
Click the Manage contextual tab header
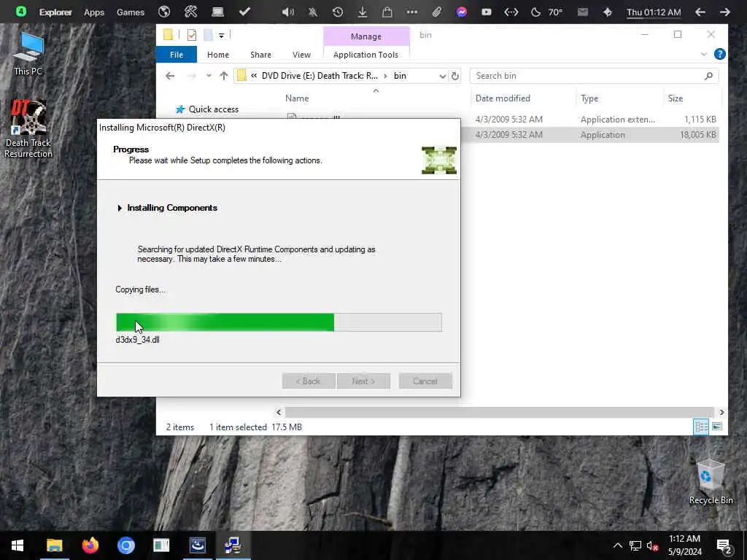coord(366,36)
